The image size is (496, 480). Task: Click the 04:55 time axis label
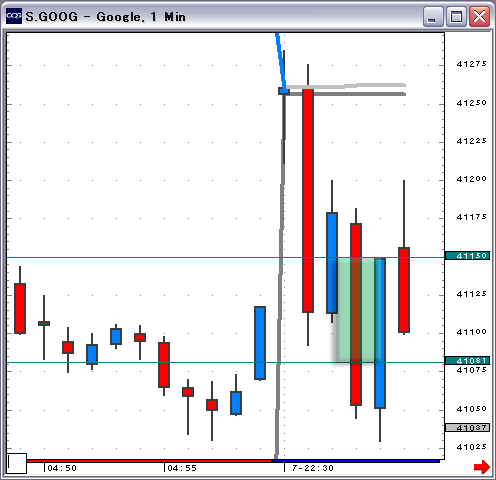182,468
